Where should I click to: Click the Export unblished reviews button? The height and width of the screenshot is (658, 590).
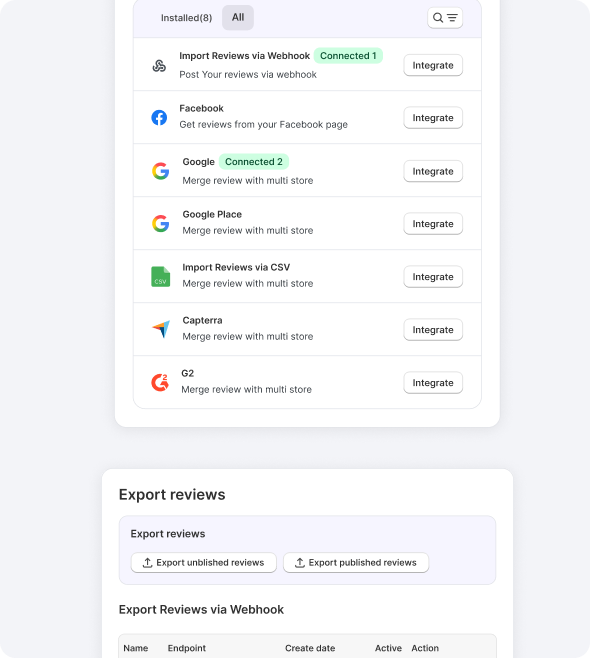tap(204, 562)
